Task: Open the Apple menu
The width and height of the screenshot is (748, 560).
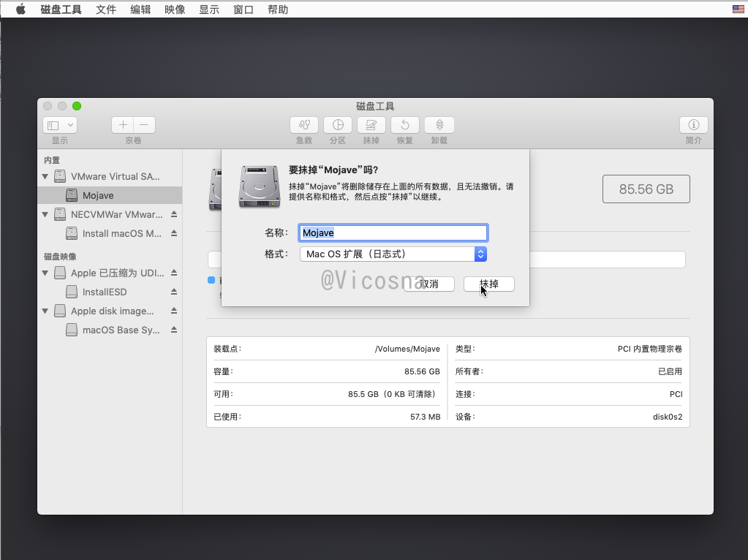Action: (x=20, y=9)
